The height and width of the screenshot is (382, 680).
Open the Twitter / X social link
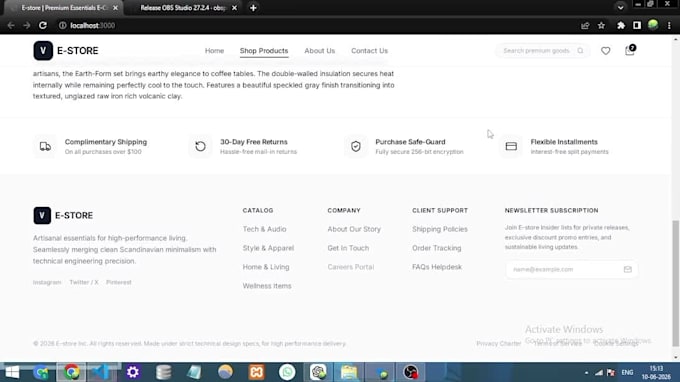(x=84, y=282)
